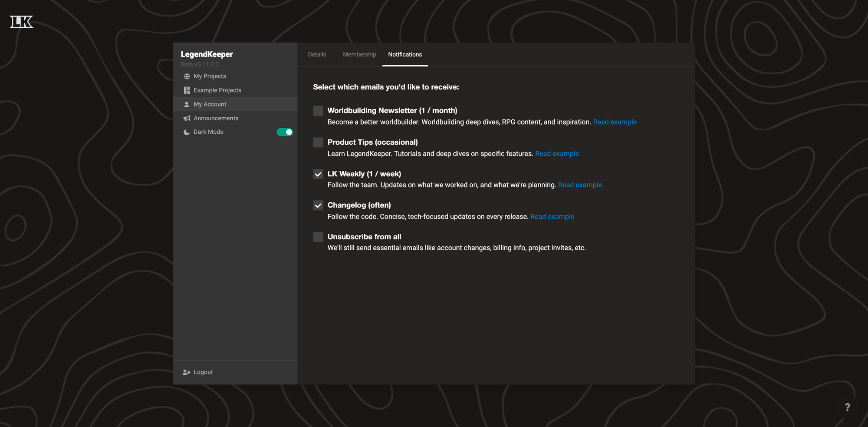The width and height of the screenshot is (868, 427).
Task: Click the megaphone Announcements icon
Action: tap(187, 118)
